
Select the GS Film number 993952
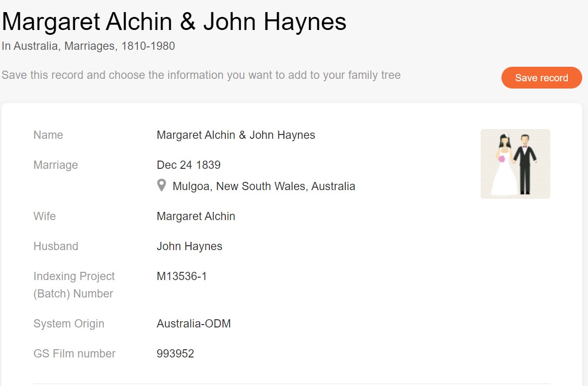pyautogui.click(x=175, y=354)
